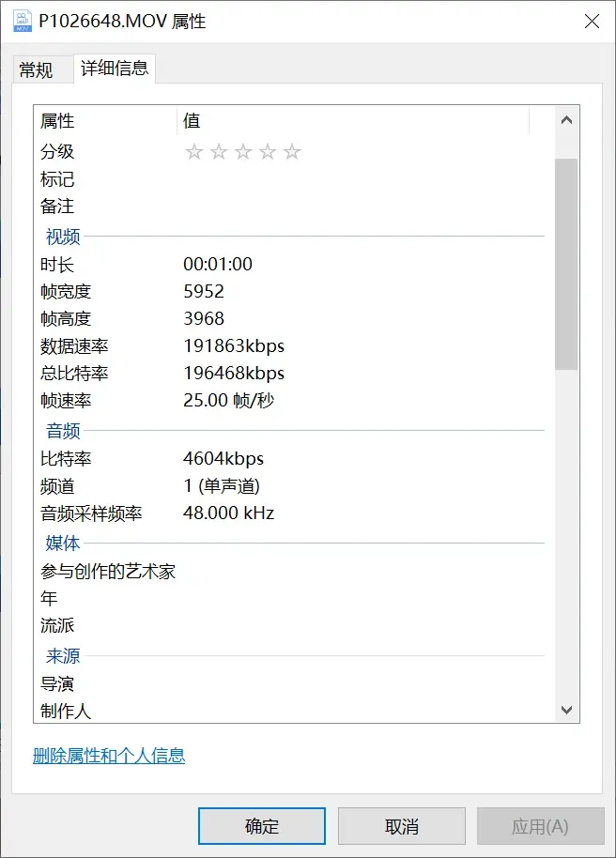Select the third star in 分级 row

[243, 152]
